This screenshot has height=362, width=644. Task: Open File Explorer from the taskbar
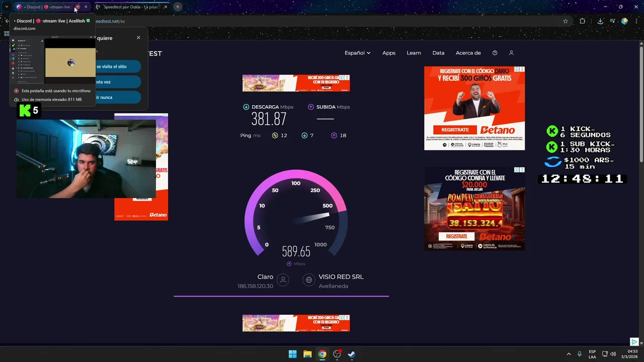coord(307,354)
